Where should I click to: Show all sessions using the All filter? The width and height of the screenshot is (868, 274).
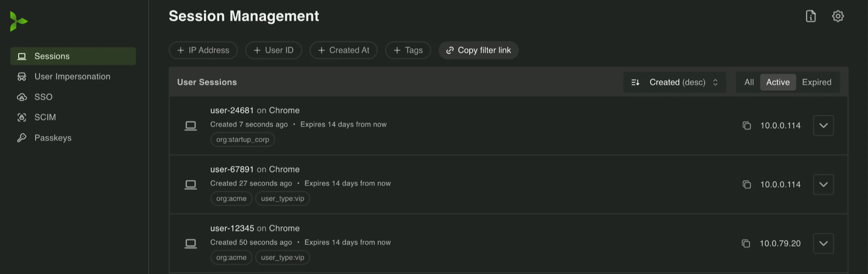[749, 82]
